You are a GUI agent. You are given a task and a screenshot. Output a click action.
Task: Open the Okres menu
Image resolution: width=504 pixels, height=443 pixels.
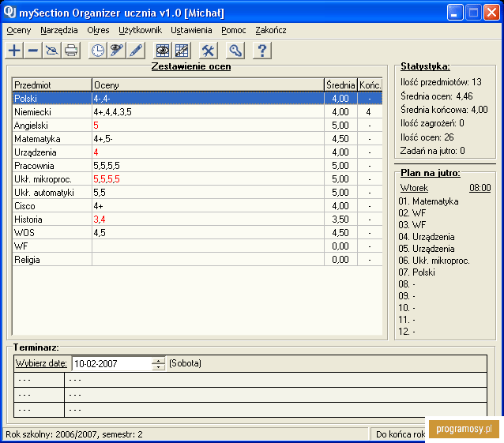coord(98,30)
